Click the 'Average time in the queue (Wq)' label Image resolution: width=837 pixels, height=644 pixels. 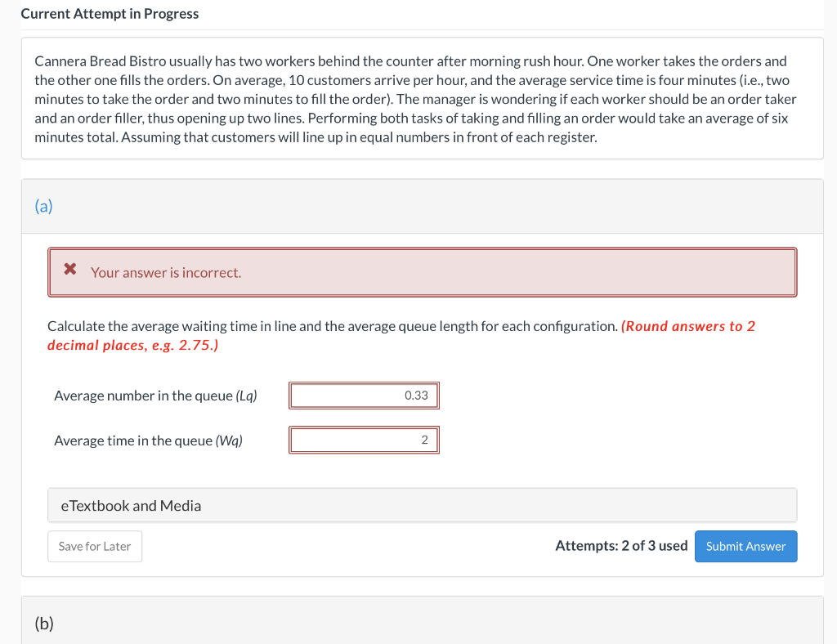pyautogui.click(x=149, y=441)
